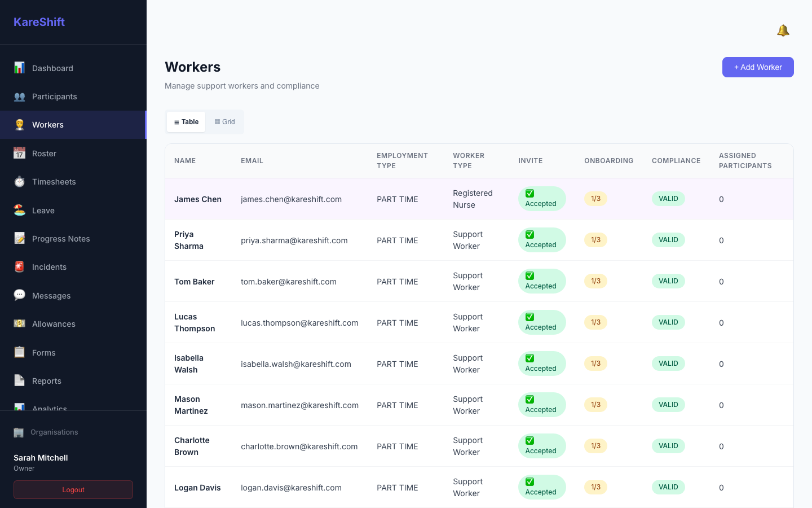This screenshot has width=812, height=508.
Task: Click the Compliance column header
Action: pos(676,161)
